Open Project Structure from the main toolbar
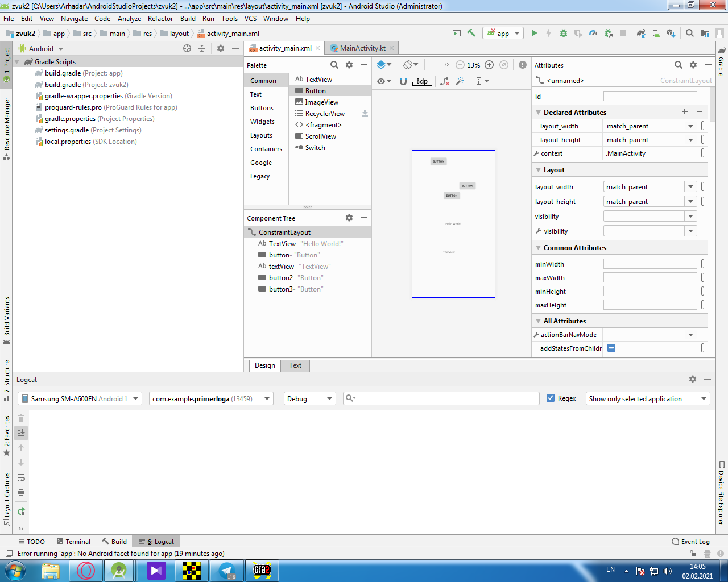728x582 pixels. click(705, 33)
